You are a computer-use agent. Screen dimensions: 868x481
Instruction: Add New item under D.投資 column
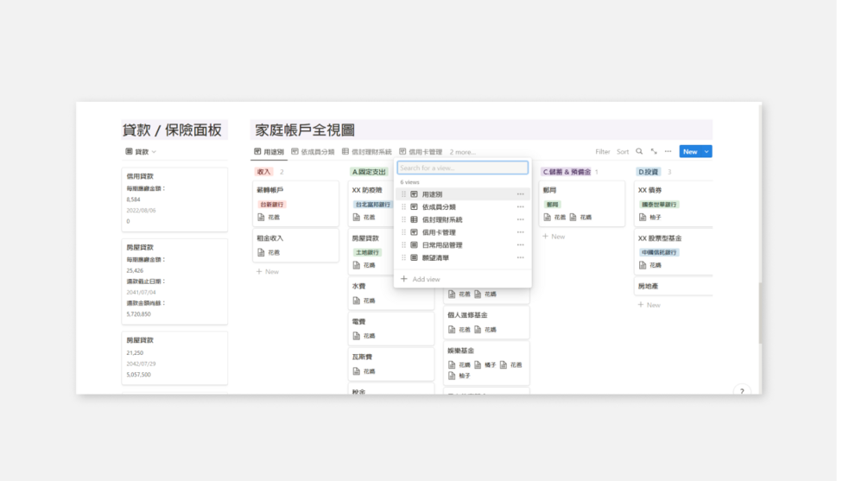tap(649, 305)
